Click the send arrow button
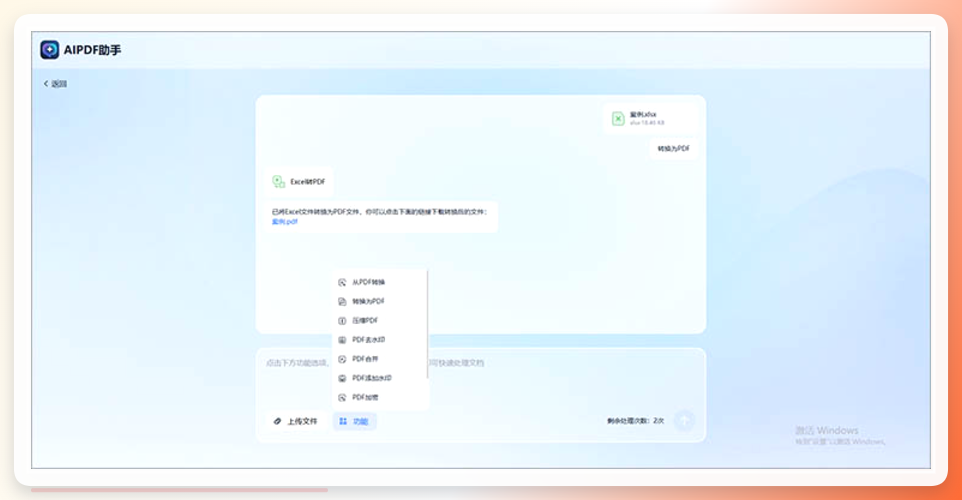The height and width of the screenshot is (500, 962). point(684,420)
